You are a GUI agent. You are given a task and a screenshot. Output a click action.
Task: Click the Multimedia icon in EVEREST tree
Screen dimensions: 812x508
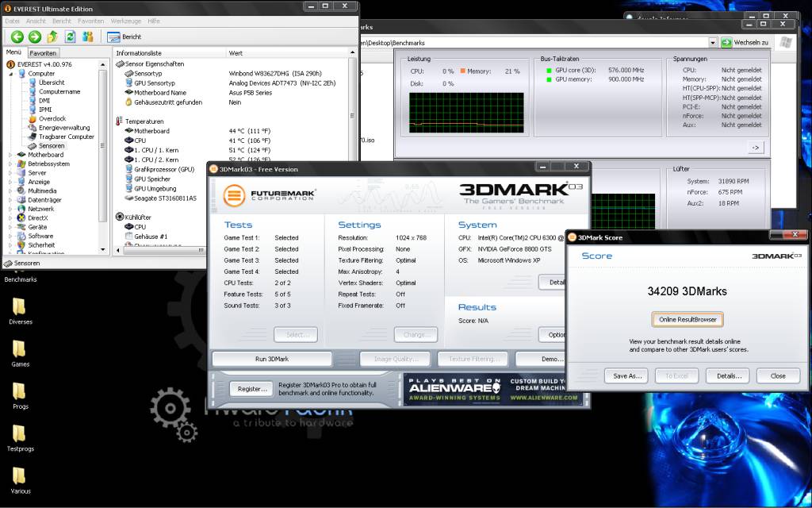click(21, 190)
